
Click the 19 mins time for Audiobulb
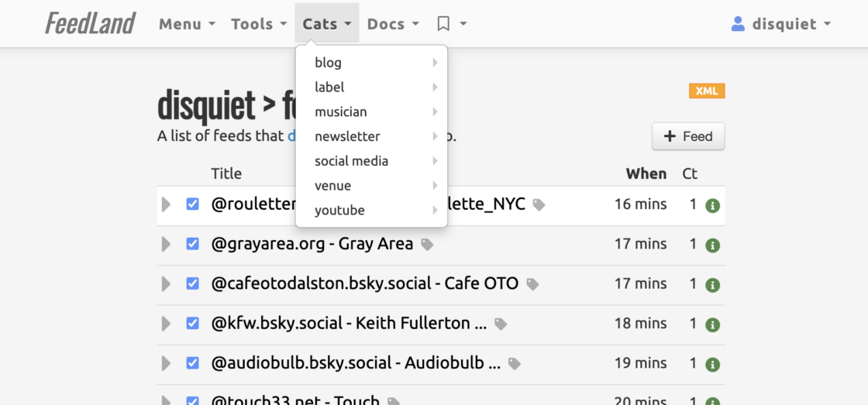click(640, 363)
